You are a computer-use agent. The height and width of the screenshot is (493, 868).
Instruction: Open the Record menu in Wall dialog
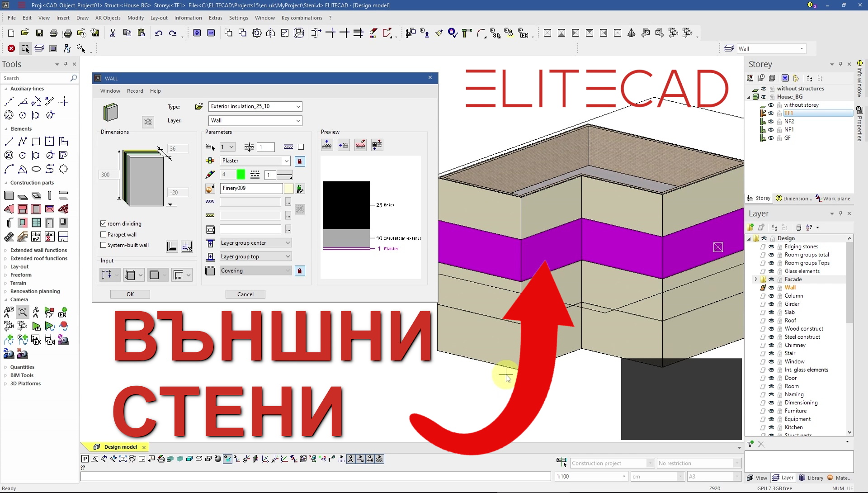[135, 91]
